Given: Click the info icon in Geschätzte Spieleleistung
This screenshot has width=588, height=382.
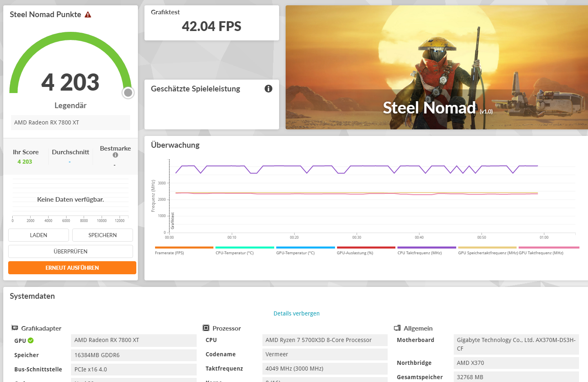Looking at the screenshot, I should coord(268,89).
